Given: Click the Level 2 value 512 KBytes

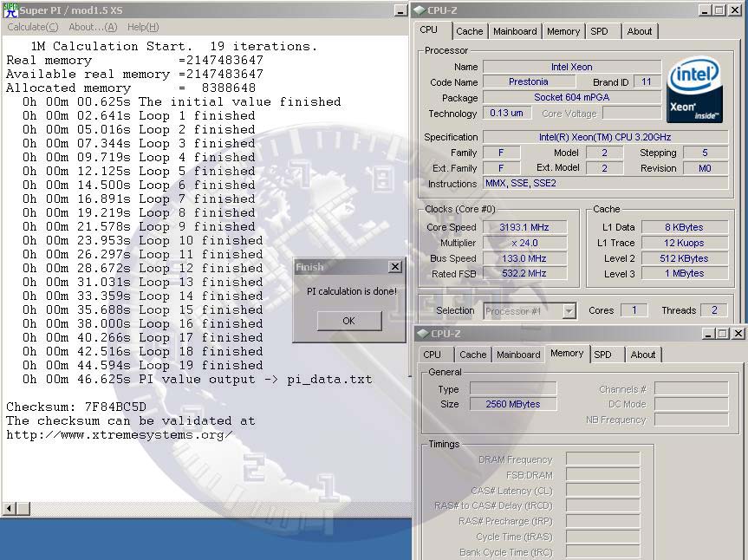Looking at the screenshot, I should (685, 258).
